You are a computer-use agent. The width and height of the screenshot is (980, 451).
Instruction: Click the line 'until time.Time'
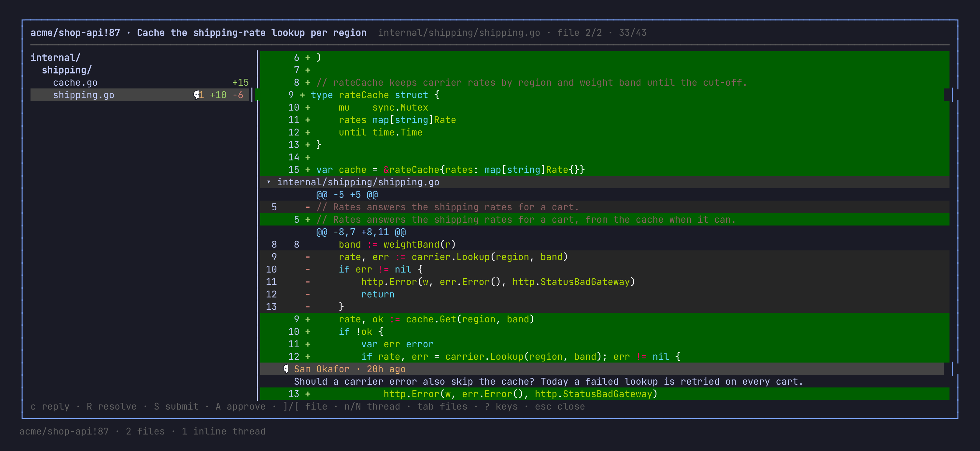click(x=605, y=132)
